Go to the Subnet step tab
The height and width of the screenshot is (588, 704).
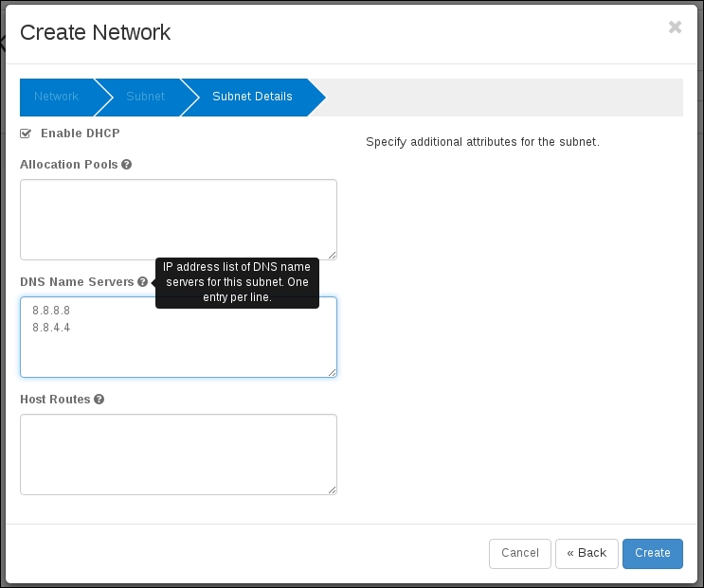click(x=145, y=97)
